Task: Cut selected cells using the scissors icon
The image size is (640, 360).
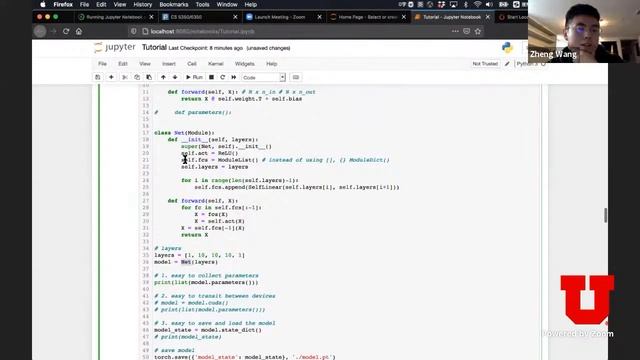Action: tap(125, 77)
